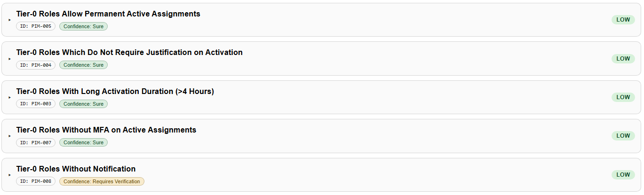Open Tier-0 Roles Which Do Not Require Justification
Image resolution: width=644 pixels, height=195 pixels.
click(x=129, y=53)
